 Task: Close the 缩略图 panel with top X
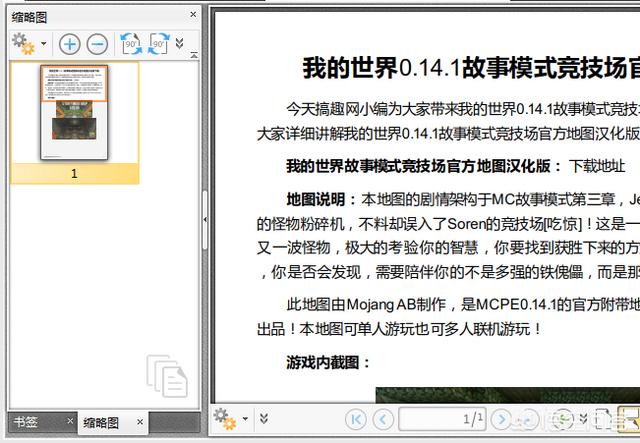(x=192, y=16)
